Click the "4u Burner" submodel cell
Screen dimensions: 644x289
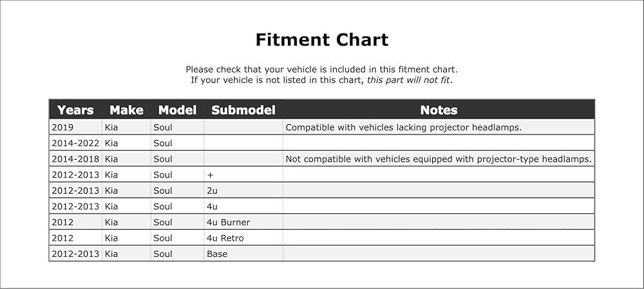[x=228, y=222]
